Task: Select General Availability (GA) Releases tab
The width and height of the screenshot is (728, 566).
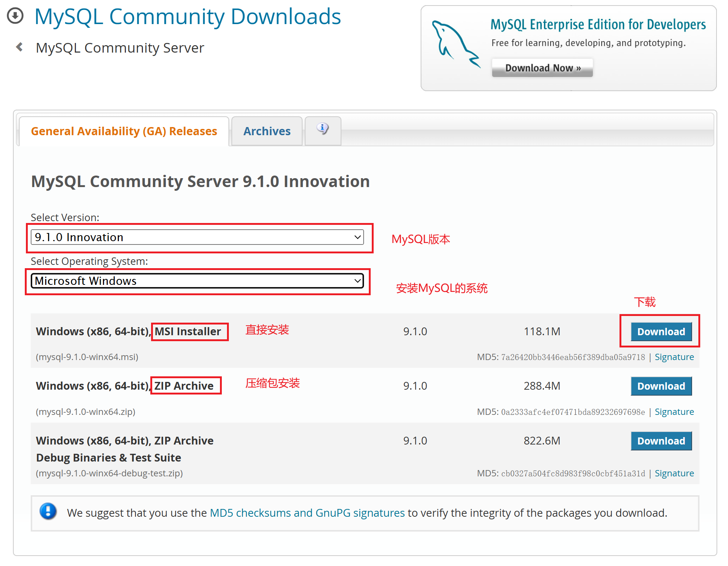Action: coord(124,131)
